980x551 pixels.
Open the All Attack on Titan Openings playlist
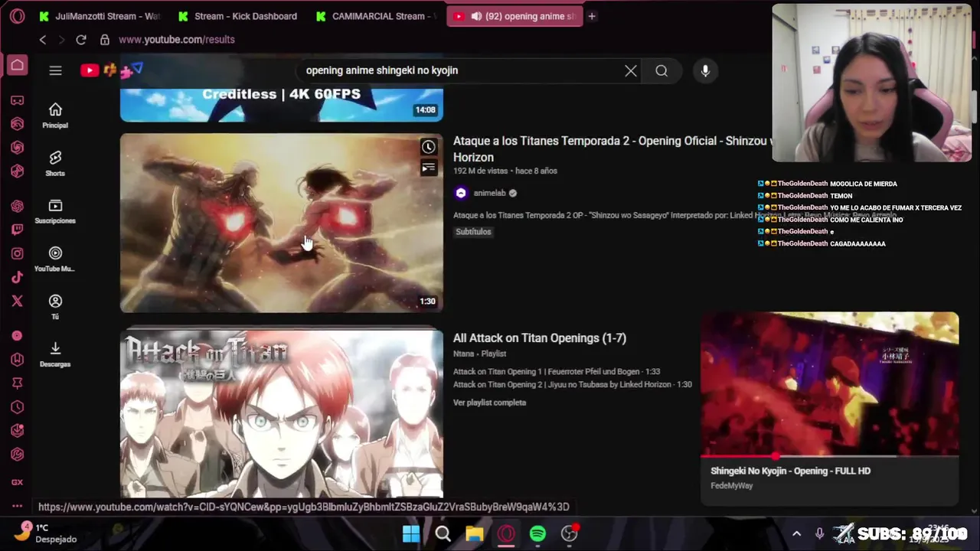coord(540,337)
